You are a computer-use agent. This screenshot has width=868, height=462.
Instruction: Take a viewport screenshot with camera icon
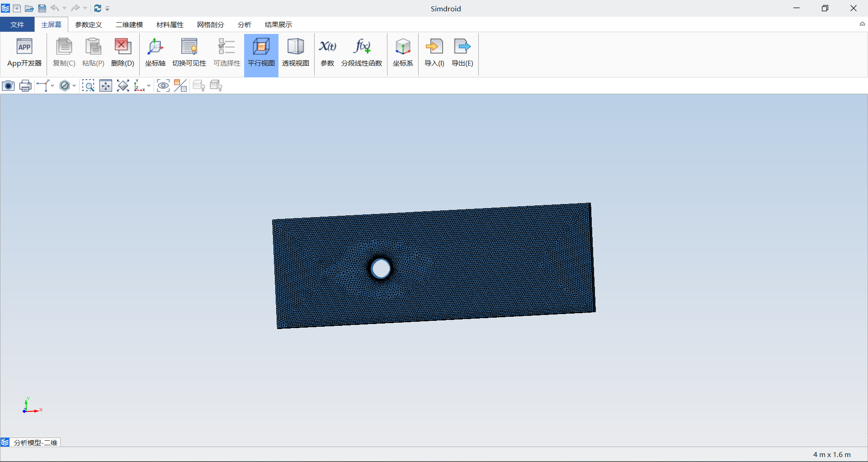[8, 86]
